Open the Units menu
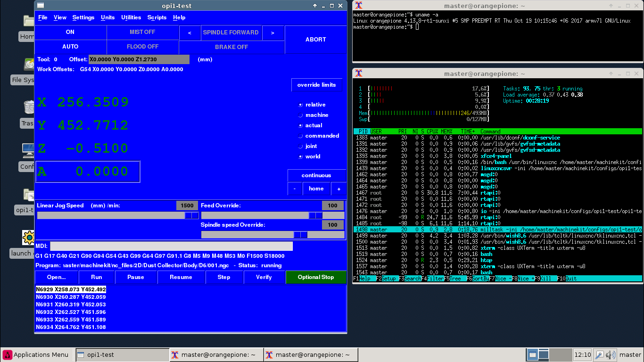Viewport: 644px width, 362px height. click(x=108, y=17)
